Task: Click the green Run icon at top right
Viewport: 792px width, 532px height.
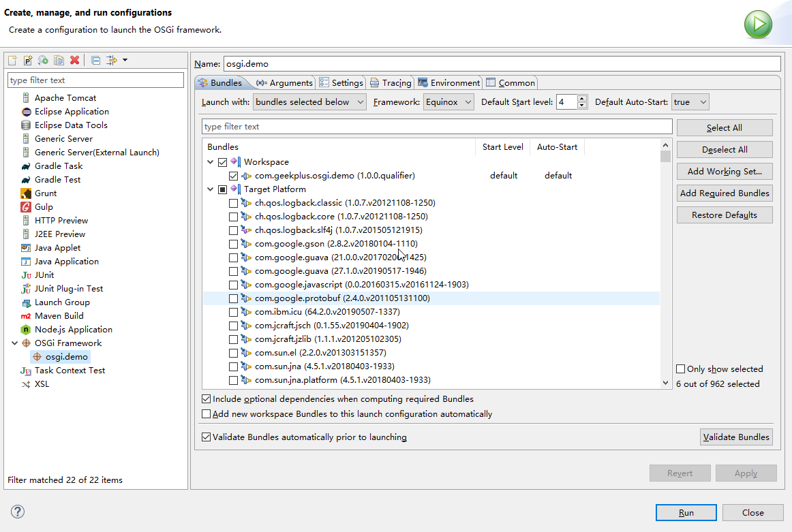Action: click(x=758, y=25)
